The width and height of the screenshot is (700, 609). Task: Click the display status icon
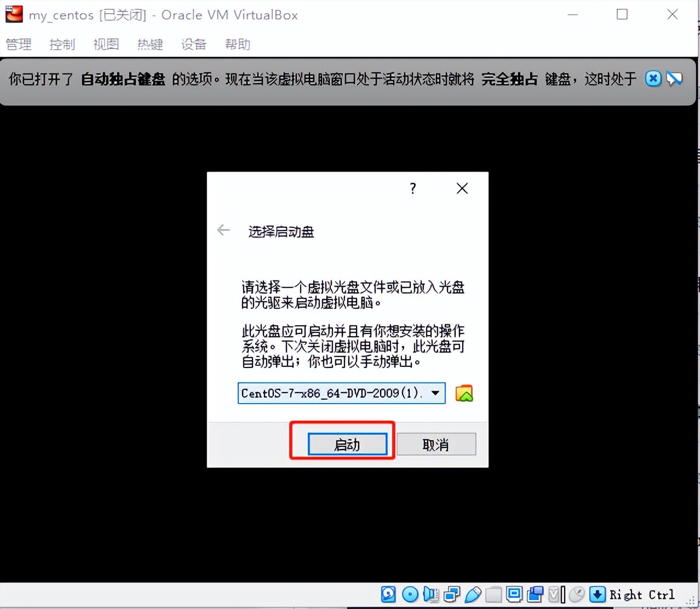514,594
